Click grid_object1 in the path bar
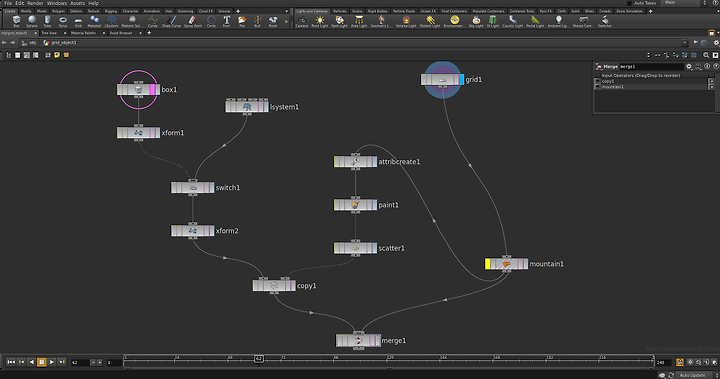 point(60,43)
